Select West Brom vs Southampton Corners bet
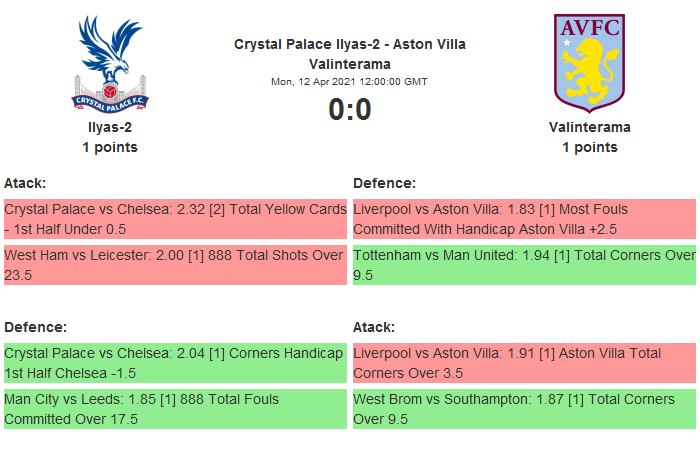This screenshot has height=460, width=700. [524, 408]
